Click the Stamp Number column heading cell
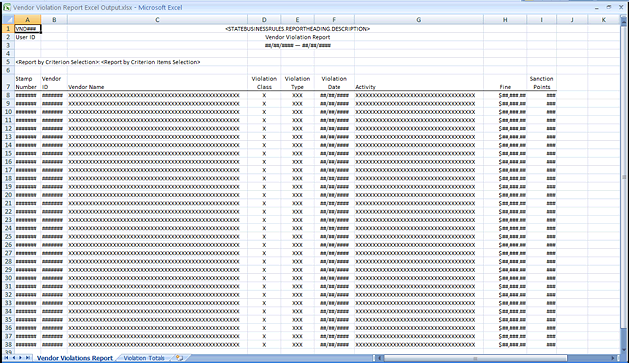The width and height of the screenshot is (629, 363). click(27, 83)
